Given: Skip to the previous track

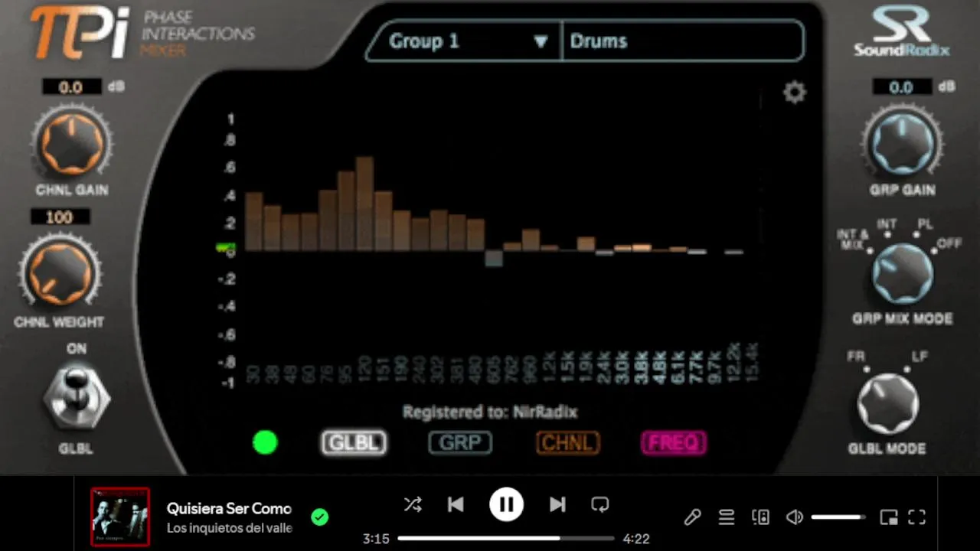Looking at the screenshot, I should click(456, 504).
